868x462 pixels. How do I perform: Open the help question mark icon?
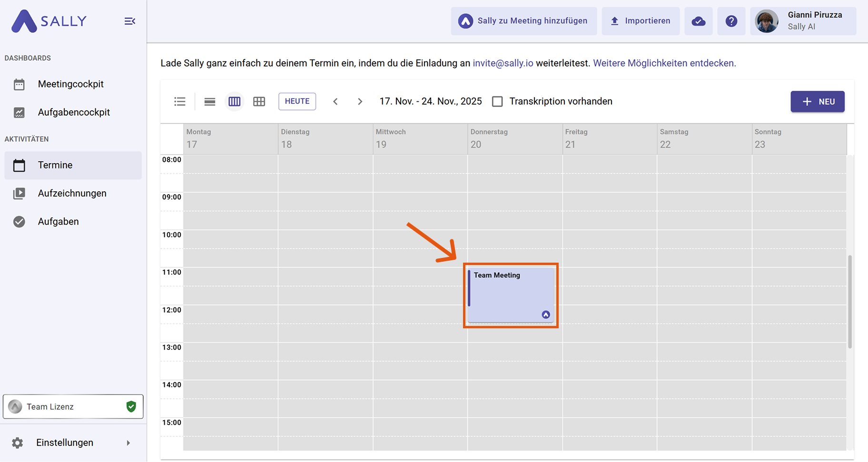point(731,21)
